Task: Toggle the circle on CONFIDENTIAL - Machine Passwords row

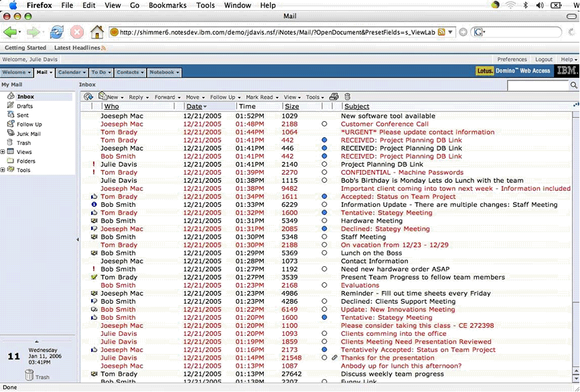Action: coord(324,172)
